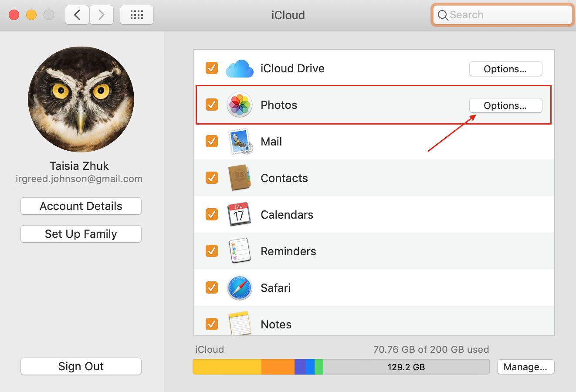Toggle the Contacts checkbox
The width and height of the screenshot is (576, 392).
pyautogui.click(x=212, y=178)
